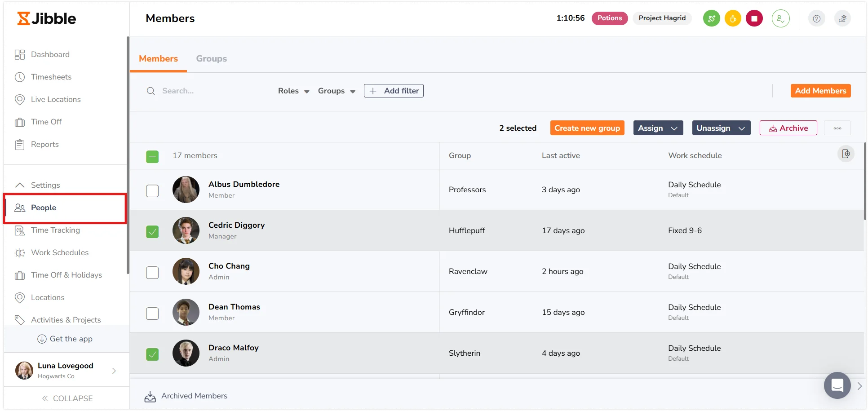Click Create new group button

pos(587,128)
